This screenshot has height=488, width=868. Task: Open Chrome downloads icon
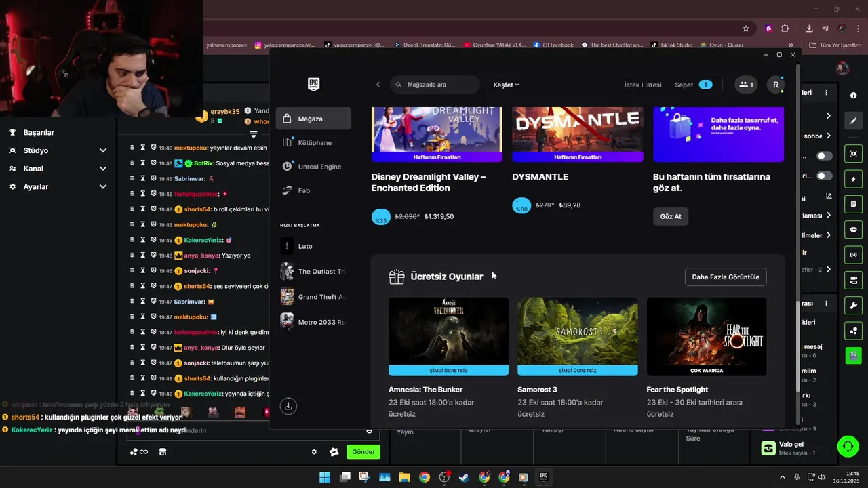click(x=809, y=28)
